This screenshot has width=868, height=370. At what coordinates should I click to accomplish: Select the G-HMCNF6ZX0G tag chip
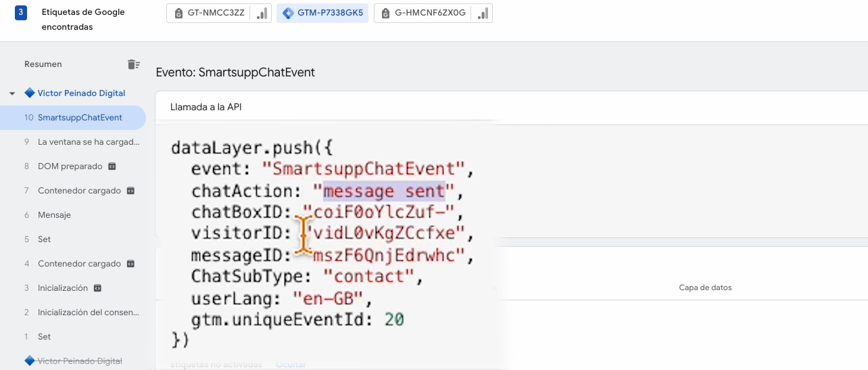[x=433, y=13]
